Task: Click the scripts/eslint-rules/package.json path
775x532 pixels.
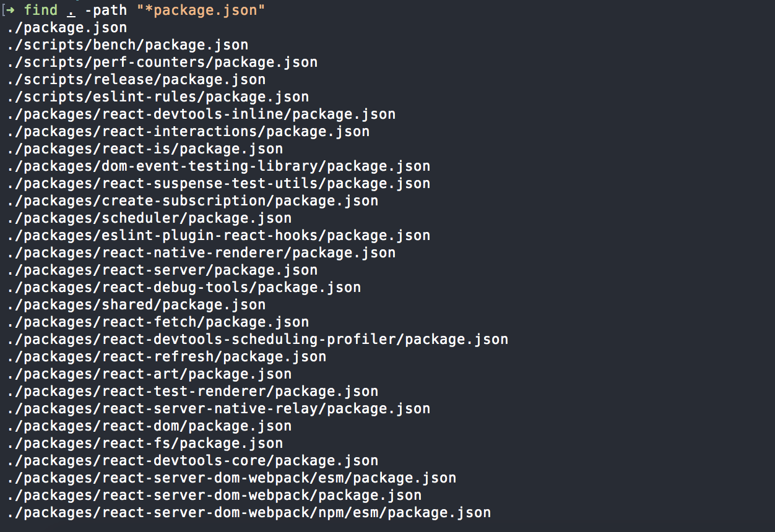Action: pyautogui.click(x=158, y=97)
